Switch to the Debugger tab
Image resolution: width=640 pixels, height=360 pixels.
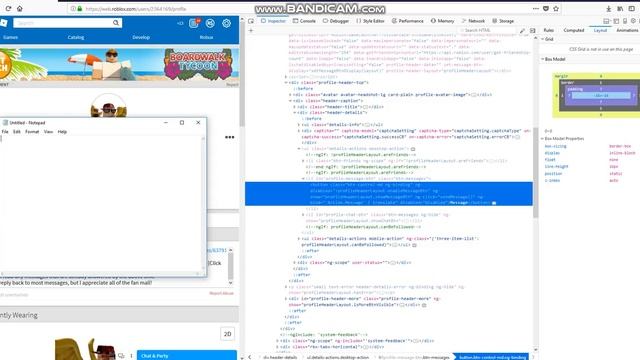(336, 21)
